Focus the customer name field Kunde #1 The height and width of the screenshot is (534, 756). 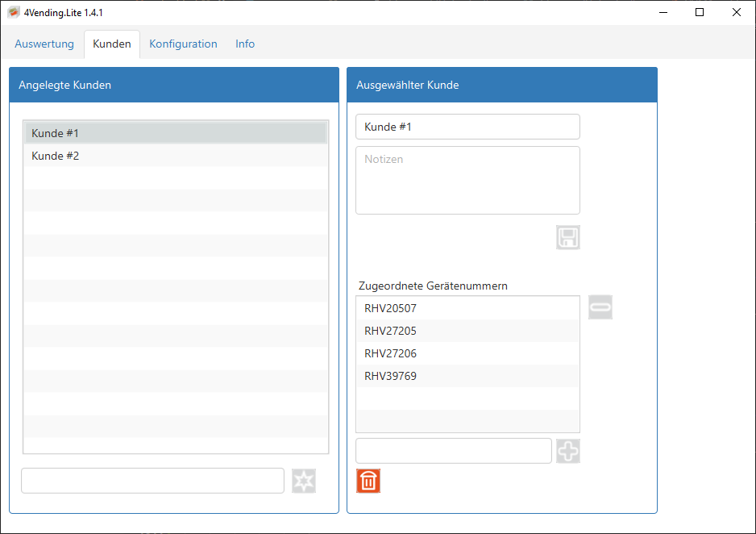(467, 127)
